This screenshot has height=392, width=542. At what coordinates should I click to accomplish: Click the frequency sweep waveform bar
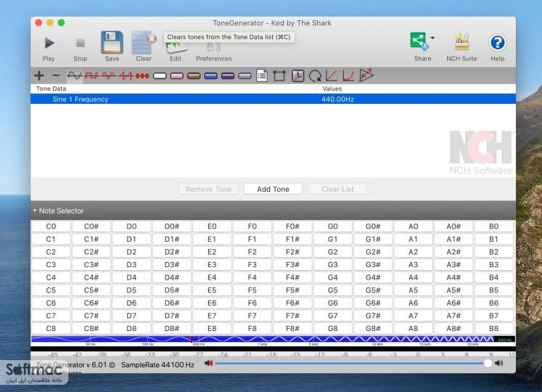(273, 340)
